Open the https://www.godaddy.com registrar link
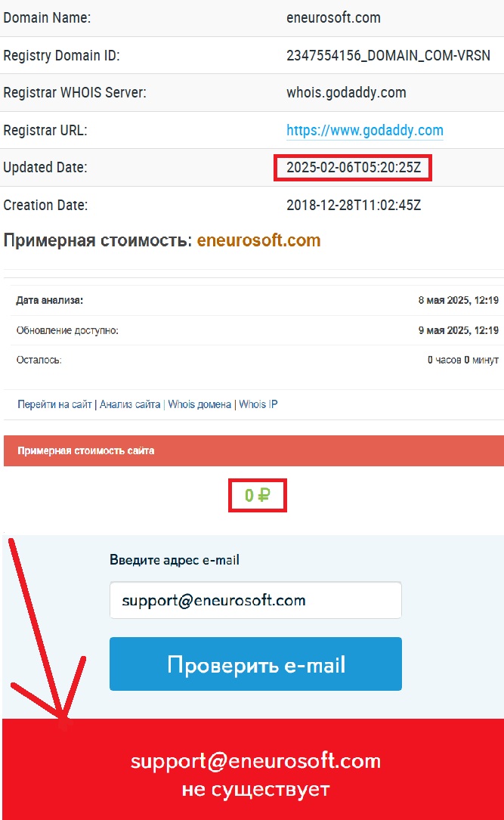 point(364,130)
